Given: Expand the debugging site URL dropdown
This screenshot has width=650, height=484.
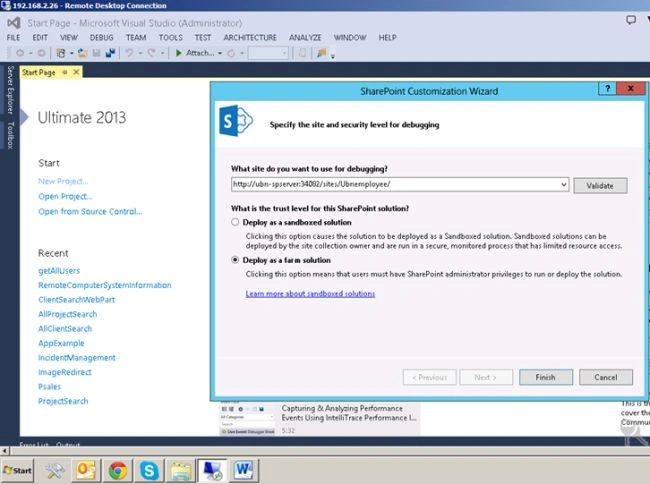Looking at the screenshot, I should tap(564, 184).
